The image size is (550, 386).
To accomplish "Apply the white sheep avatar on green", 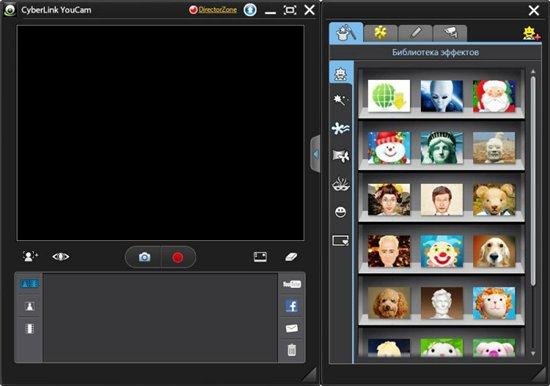I will [x=442, y=348].
